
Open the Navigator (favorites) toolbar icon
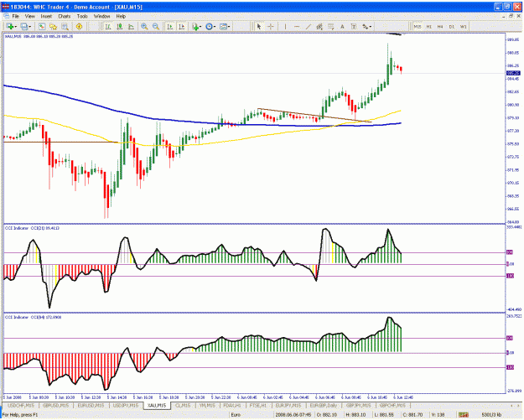53,26
